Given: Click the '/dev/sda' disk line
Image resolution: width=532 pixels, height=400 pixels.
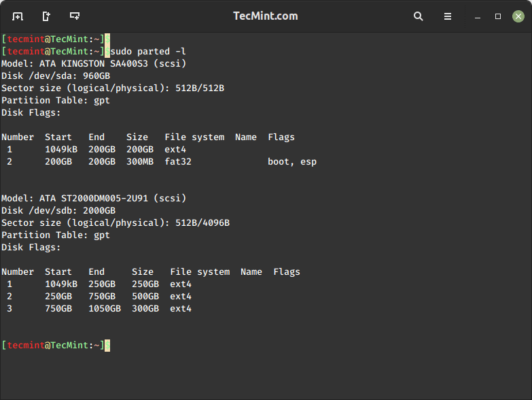Looking at the screenshot, I should tap(56, 76).
